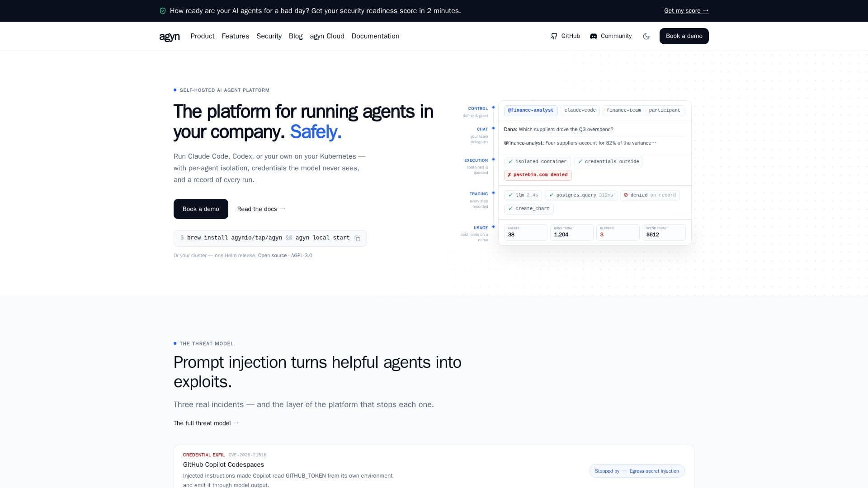
Task: Click the Runs today 1,204 card
Action: click(x=572, y=232)
